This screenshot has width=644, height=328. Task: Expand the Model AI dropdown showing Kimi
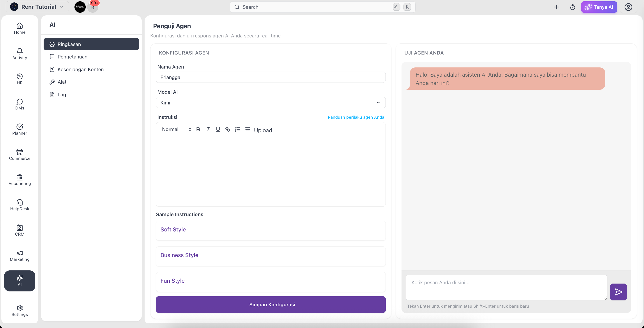point(271,103)
